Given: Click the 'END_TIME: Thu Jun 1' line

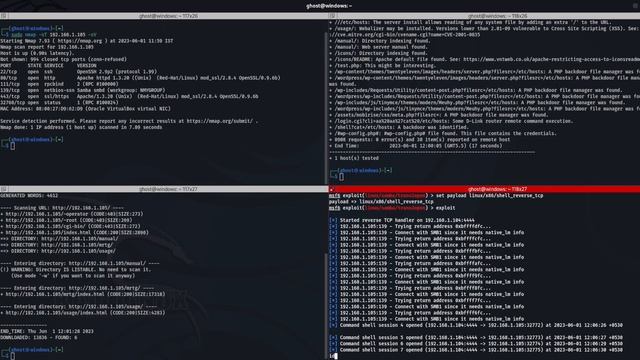Looking at the screenshot, I should [x=47, y=331].
